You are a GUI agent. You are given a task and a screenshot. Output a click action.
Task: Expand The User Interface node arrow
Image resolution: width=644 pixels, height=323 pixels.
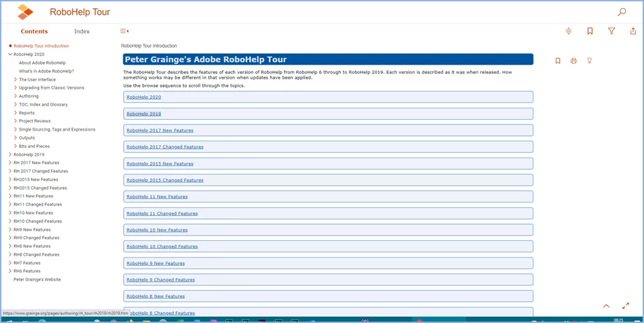pos(15,79)
